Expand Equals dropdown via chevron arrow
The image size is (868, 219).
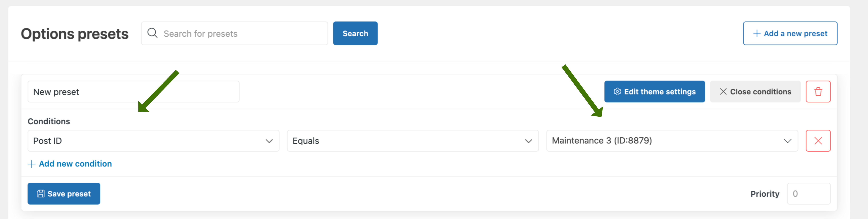pos(528,141)
